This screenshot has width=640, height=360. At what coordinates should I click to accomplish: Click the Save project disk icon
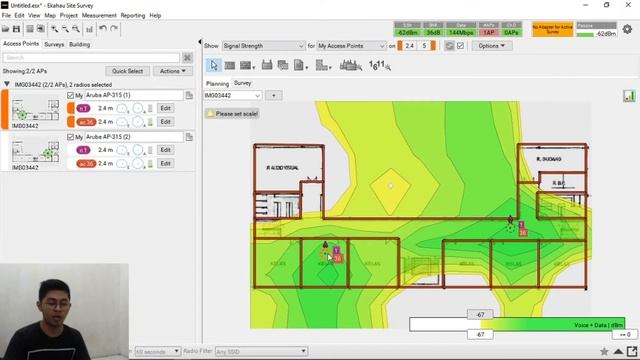[16, 29]
